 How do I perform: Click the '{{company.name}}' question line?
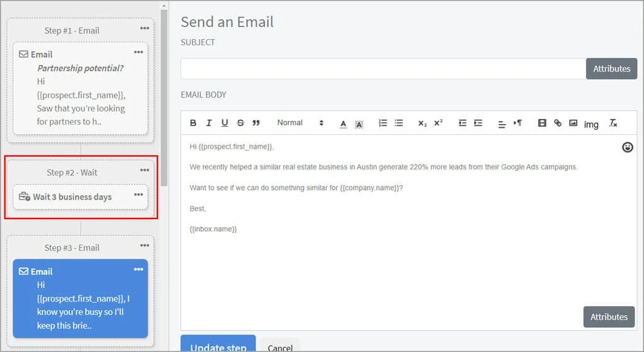pyautogui.click(x=296, y=188)
